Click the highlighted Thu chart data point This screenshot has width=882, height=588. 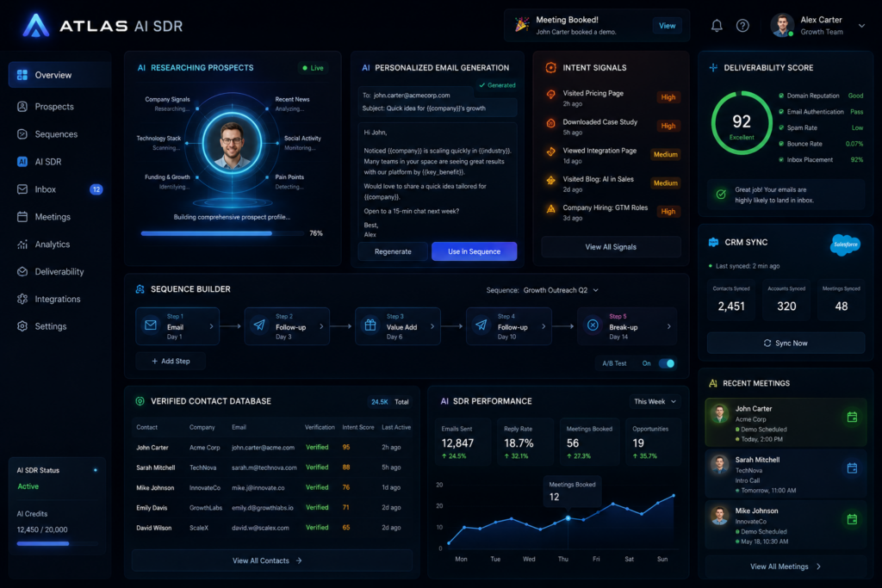[568, 517]
